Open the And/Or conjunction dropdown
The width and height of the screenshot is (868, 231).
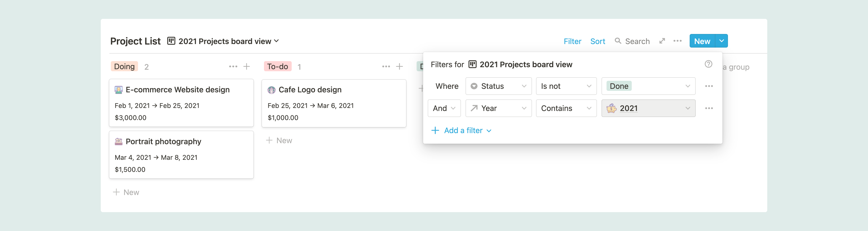pos(444,108)
